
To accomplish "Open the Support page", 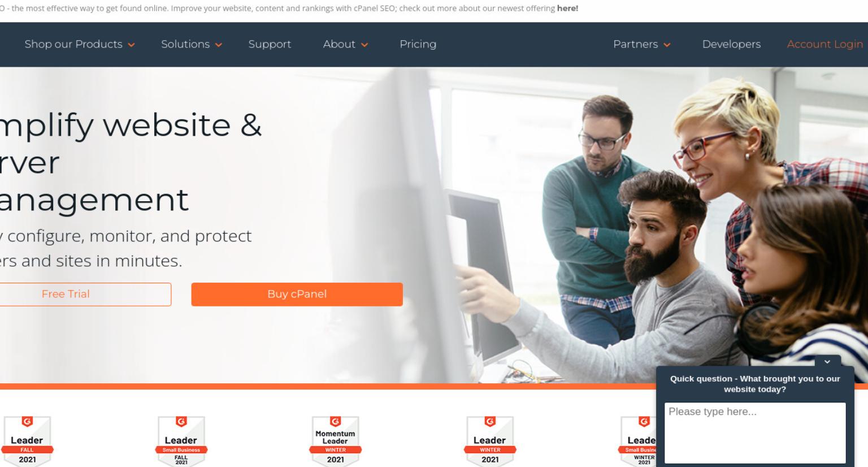I will pos(270,44).
